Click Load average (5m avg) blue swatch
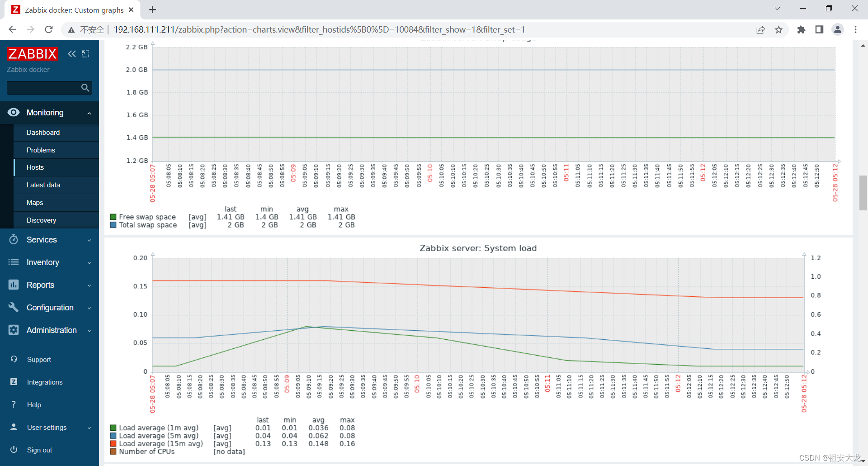The image size is (868, 466). pyautogui.click(x=113, y=436)
